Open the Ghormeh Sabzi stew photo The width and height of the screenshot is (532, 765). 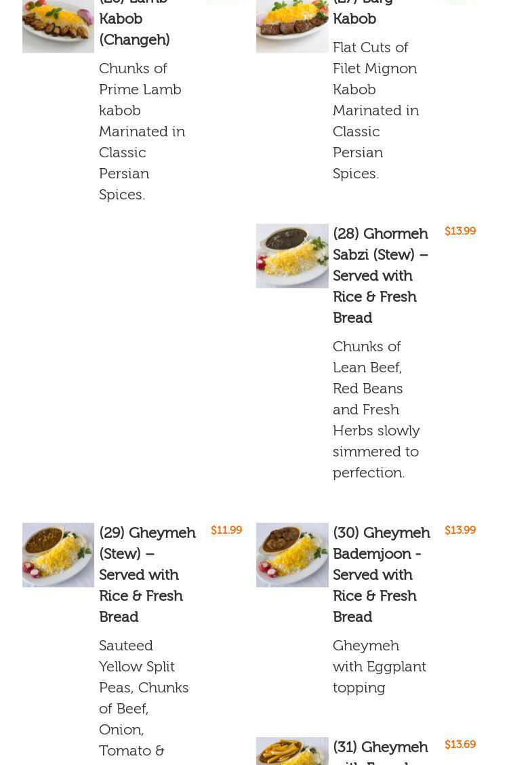tap(292, 256)
